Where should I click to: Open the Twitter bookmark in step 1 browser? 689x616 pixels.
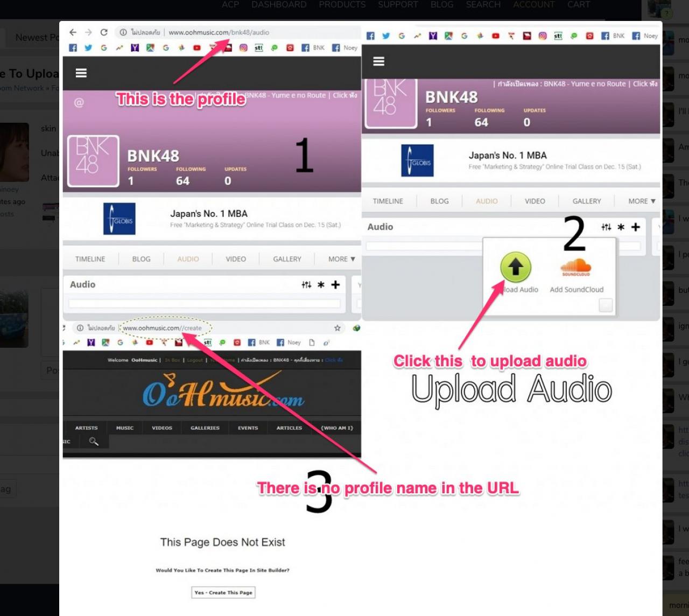click(x=88, y=48)
